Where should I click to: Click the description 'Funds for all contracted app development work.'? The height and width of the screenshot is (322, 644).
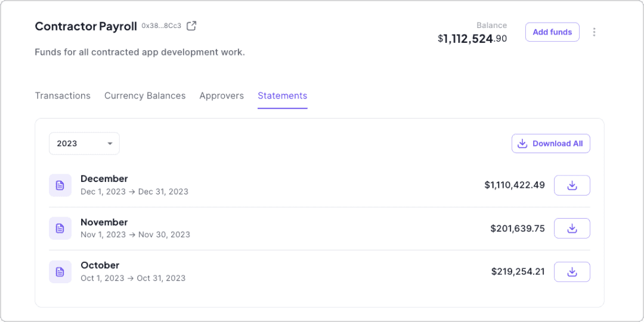(140, 52)
